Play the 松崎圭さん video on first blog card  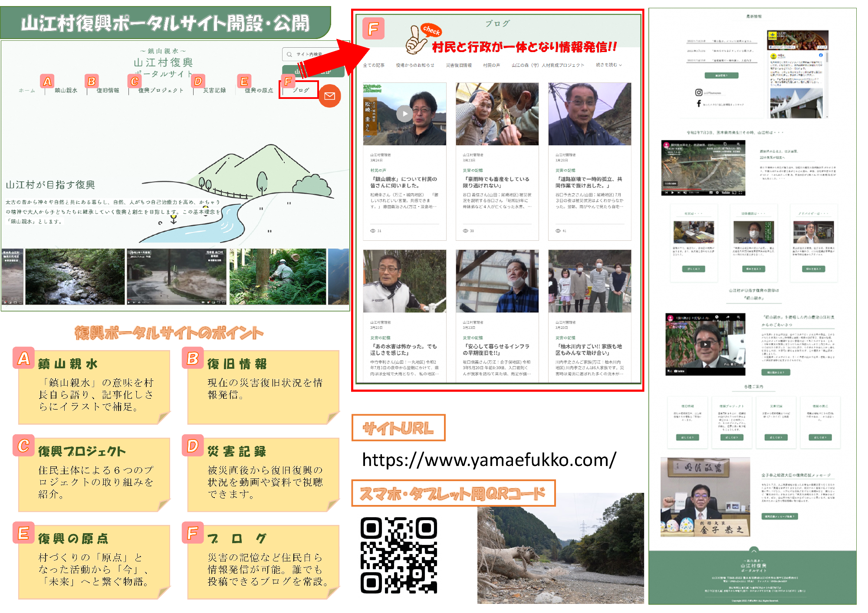tap(404, 114)
